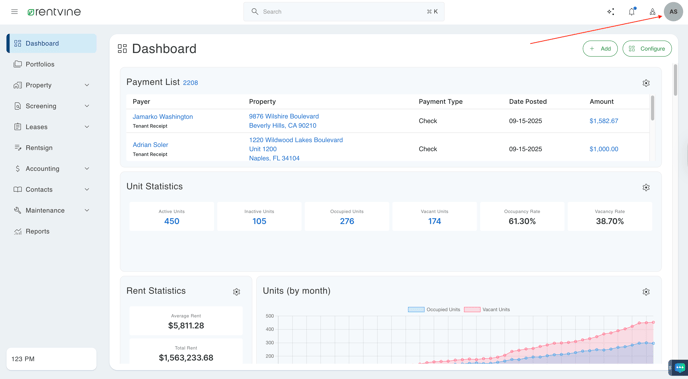
Task: Click the Reports chart icon
Action: [x=18, y=231]
